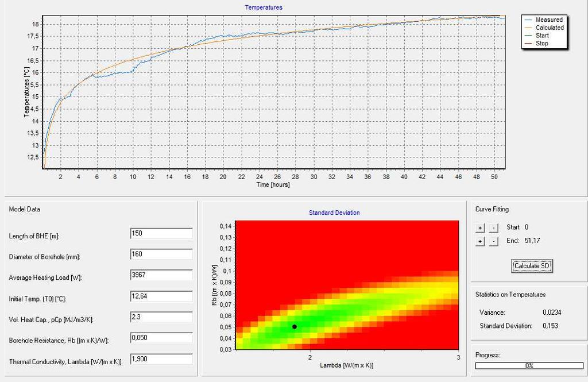The image size is (588, 382).
Task: Decrease the curve fitting End value
Action: coord(494,241)
